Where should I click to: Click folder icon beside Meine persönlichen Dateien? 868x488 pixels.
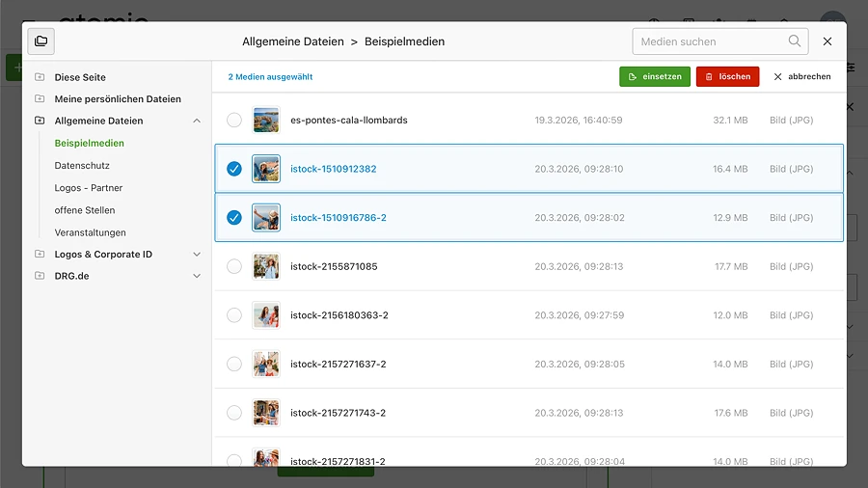pyautogui.click(x=40, y=99)
